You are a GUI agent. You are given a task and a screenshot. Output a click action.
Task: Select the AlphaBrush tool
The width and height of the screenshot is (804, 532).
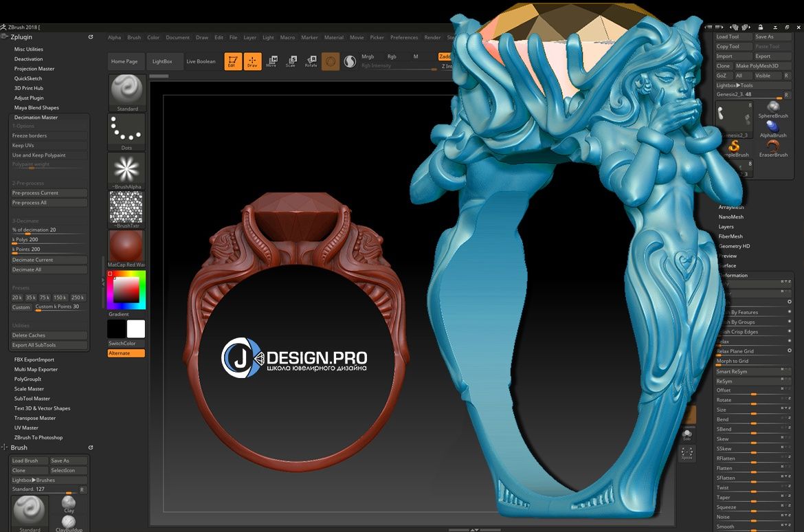tap(772, 129)
